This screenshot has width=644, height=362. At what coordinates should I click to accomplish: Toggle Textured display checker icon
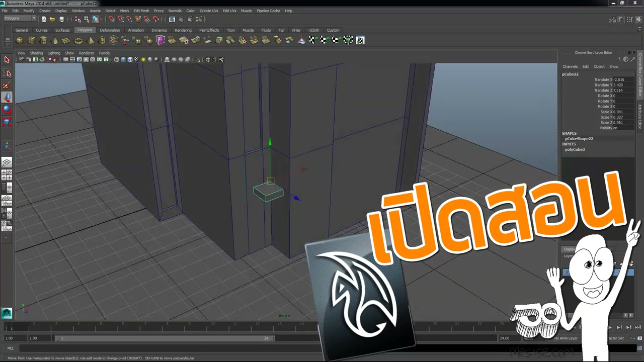[136, 59]
